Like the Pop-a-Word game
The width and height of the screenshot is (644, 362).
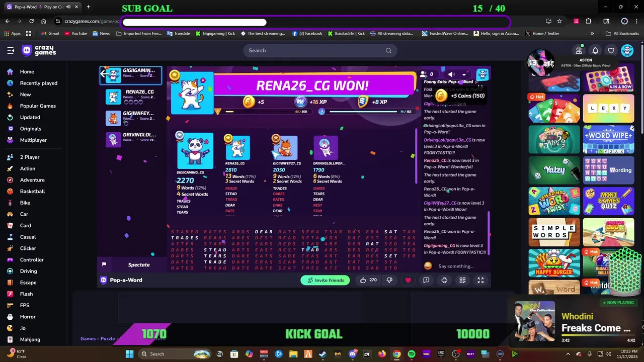point(368,280)
